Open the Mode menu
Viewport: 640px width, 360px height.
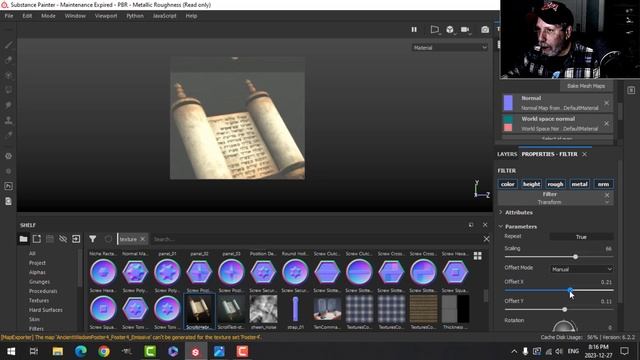[x=48, y=16]
